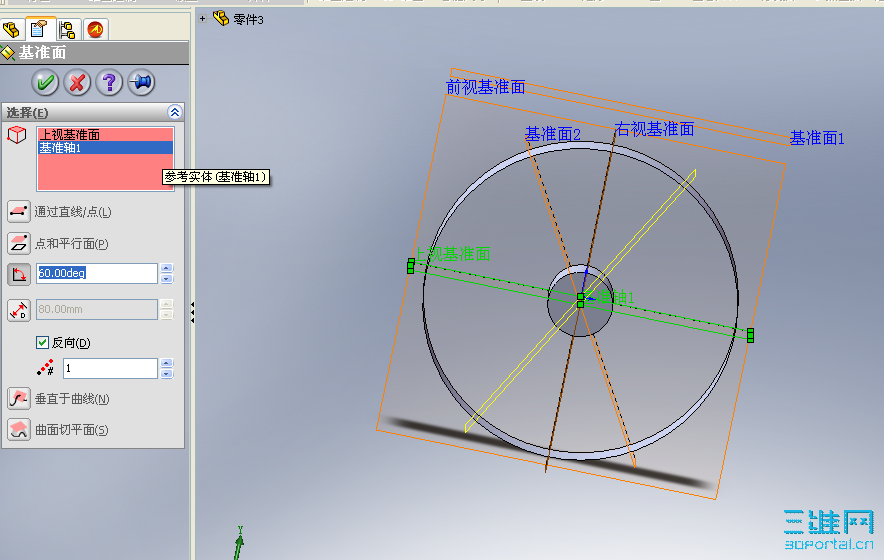The width and height of the screenshot is (884, 560).
Task: Select 基准轴1 in the reference list
Action: 105,148
